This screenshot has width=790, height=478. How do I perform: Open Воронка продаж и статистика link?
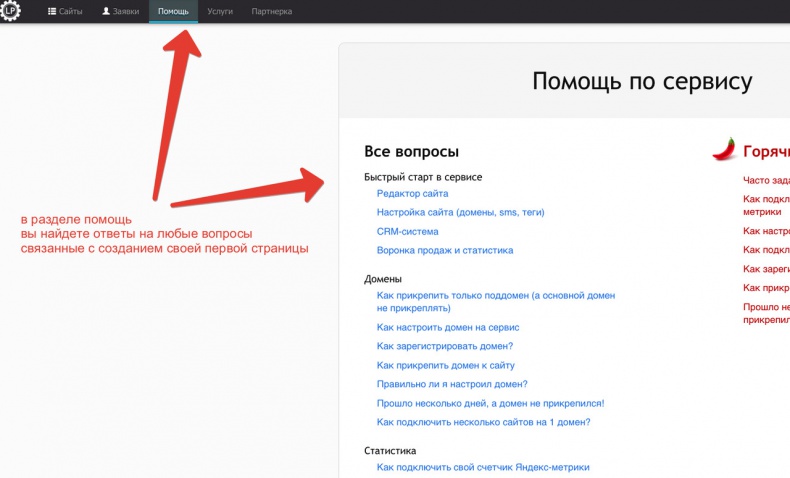coord(445,250)
